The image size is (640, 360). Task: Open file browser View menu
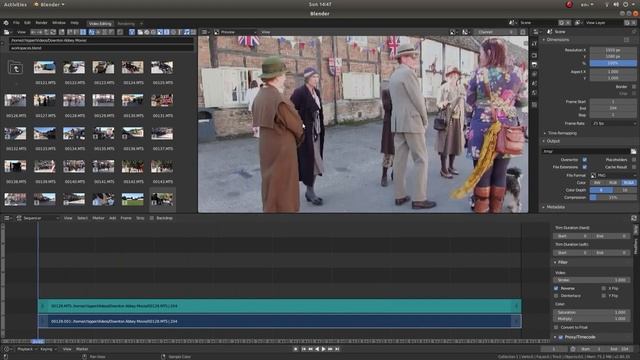coord(21,32)
